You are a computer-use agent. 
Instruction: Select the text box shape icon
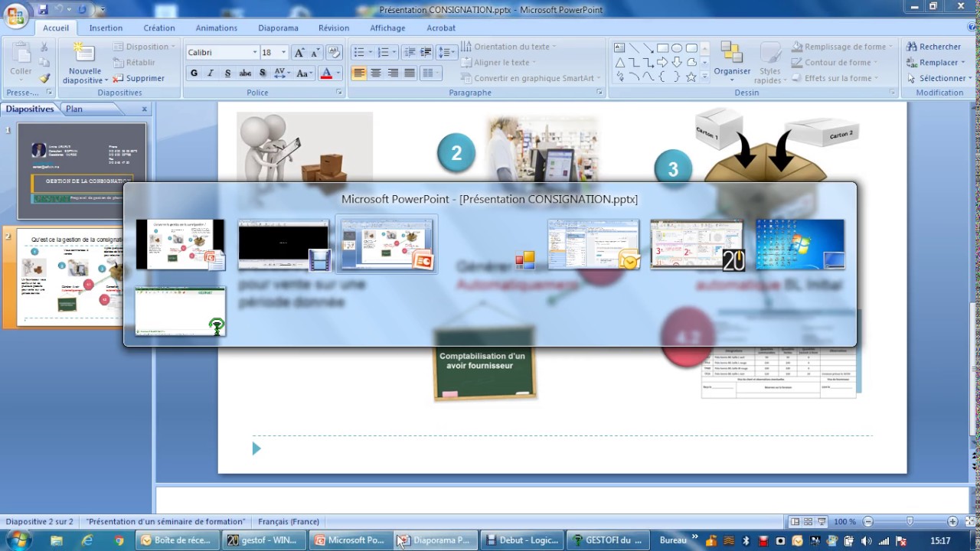[x=619, y=47]
